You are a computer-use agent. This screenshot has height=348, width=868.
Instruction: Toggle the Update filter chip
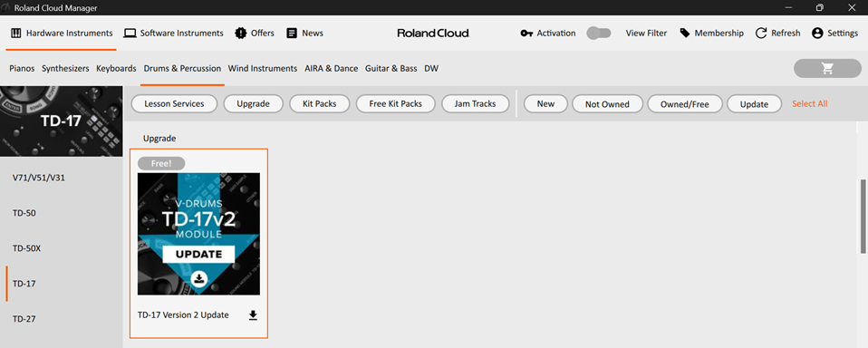tap(754, 104)
